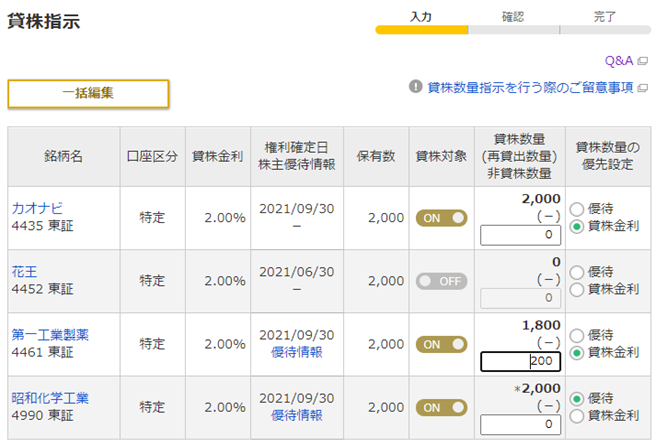Select 優待 radio for カオナビ
This screenshot has width=656, height=446.
click(576, 209)
